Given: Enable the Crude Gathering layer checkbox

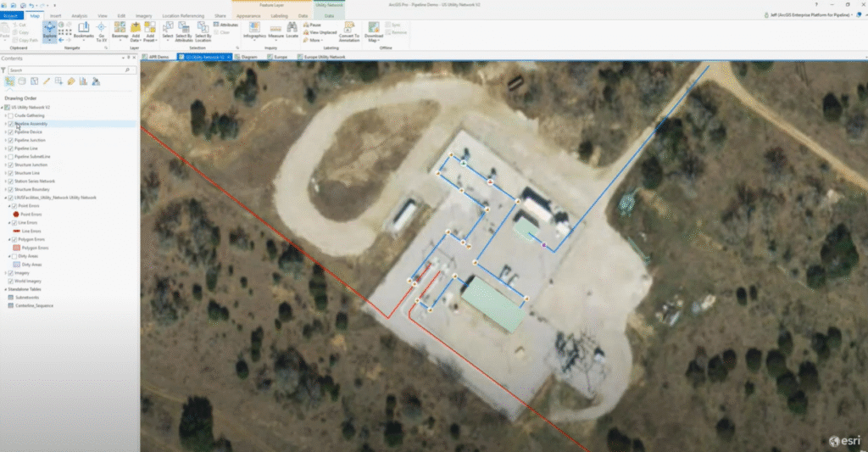Looking at the screenshot, I should [x=10, y=116].
